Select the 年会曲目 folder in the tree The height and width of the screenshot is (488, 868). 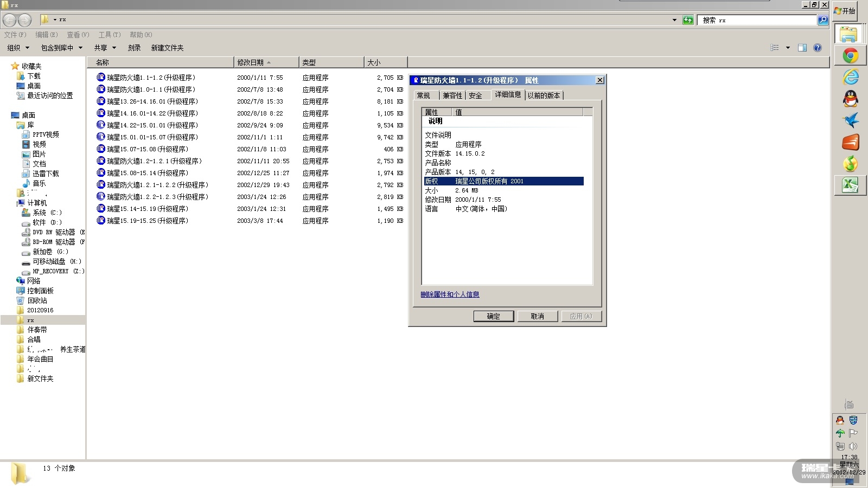41,359
